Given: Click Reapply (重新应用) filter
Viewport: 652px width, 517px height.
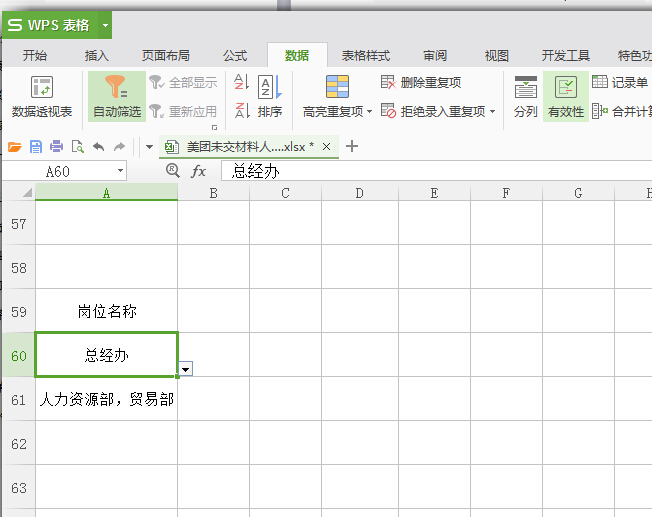Looking at the screenshot, I should [x=183, y=111].
